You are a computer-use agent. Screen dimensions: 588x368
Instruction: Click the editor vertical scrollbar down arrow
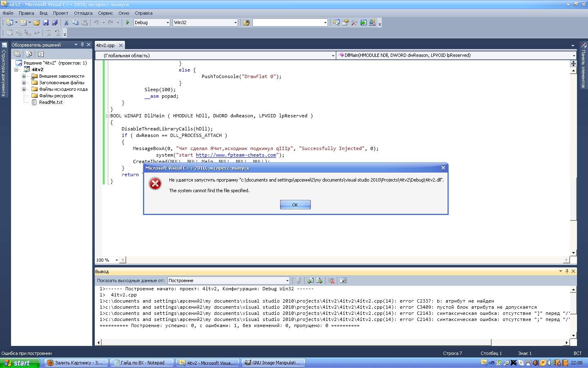(573, 253)
